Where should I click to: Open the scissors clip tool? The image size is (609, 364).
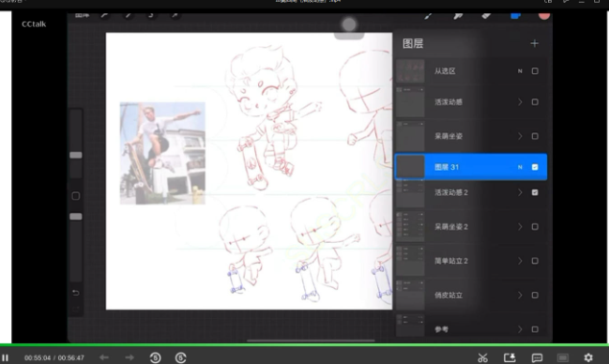(x=482, y=357)
